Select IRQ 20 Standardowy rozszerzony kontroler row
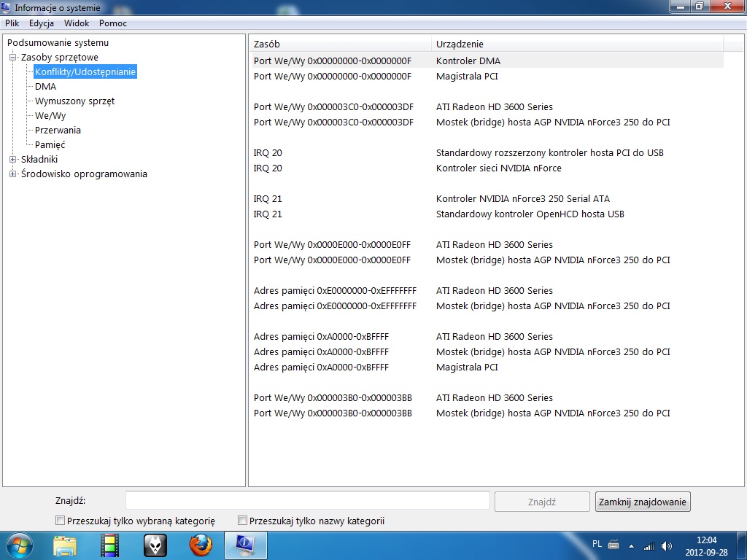This screenshot has height=560, width=747. coord(487,153)
